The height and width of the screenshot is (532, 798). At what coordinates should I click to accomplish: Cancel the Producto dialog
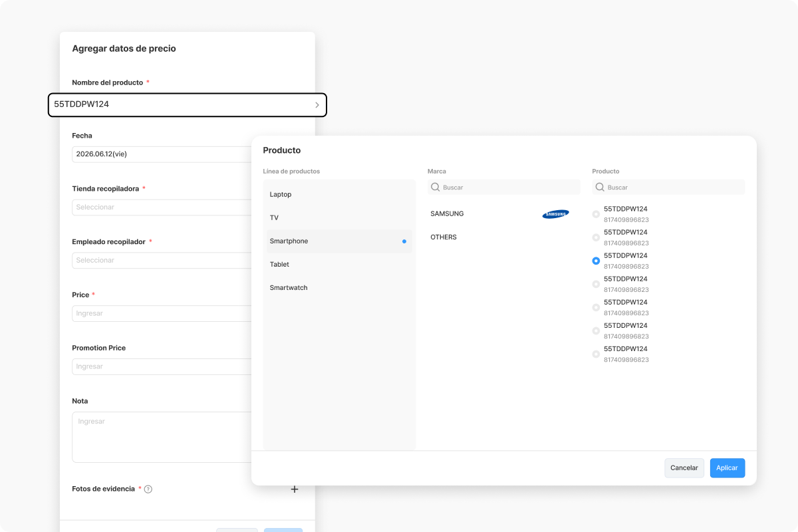pyautogui.click(x=684, y=468)
